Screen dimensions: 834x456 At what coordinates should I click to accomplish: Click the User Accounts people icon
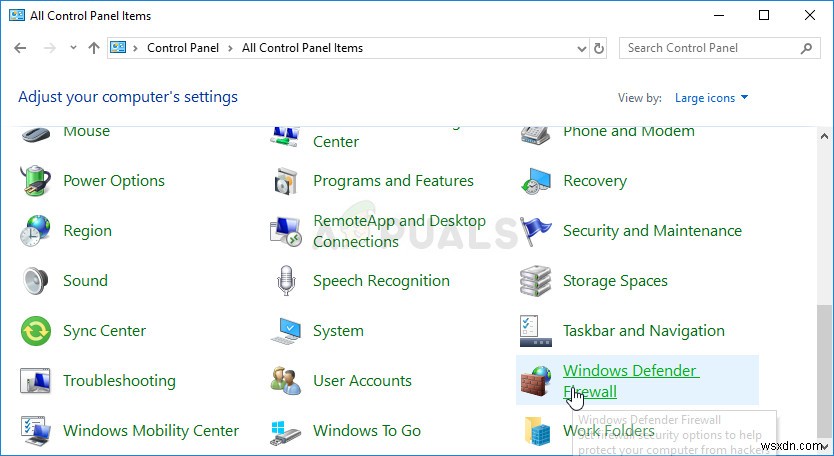[x=286, y=381]
